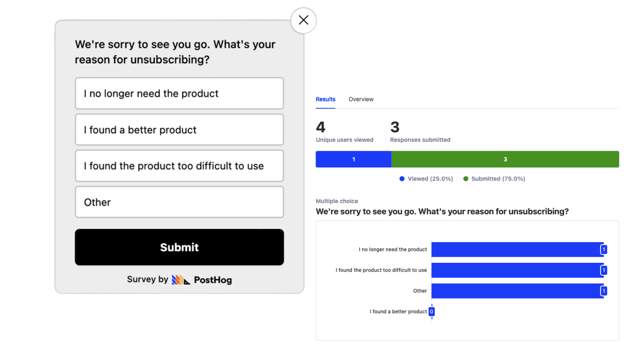The width and height of the screenshot is (644, 362).
Task: Toggle the Viewed (25.0%) legend dot
Action: [x=402, y=179]
